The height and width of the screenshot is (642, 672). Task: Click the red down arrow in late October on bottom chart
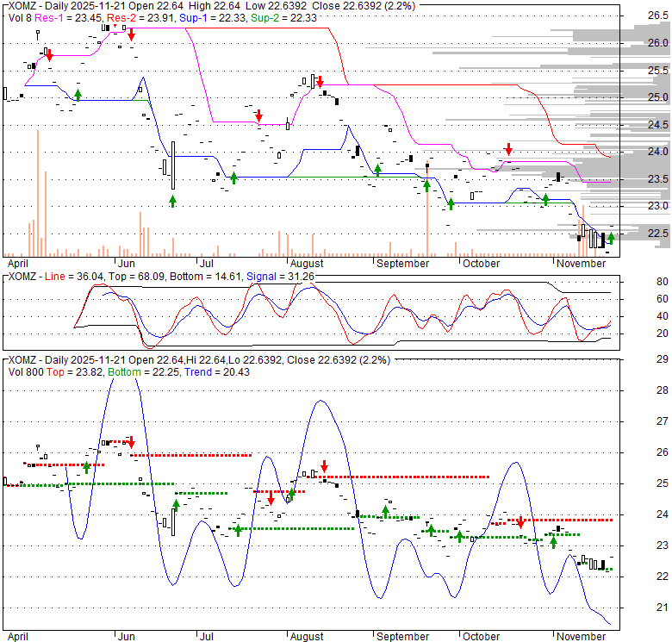click(x=520, y=522)
